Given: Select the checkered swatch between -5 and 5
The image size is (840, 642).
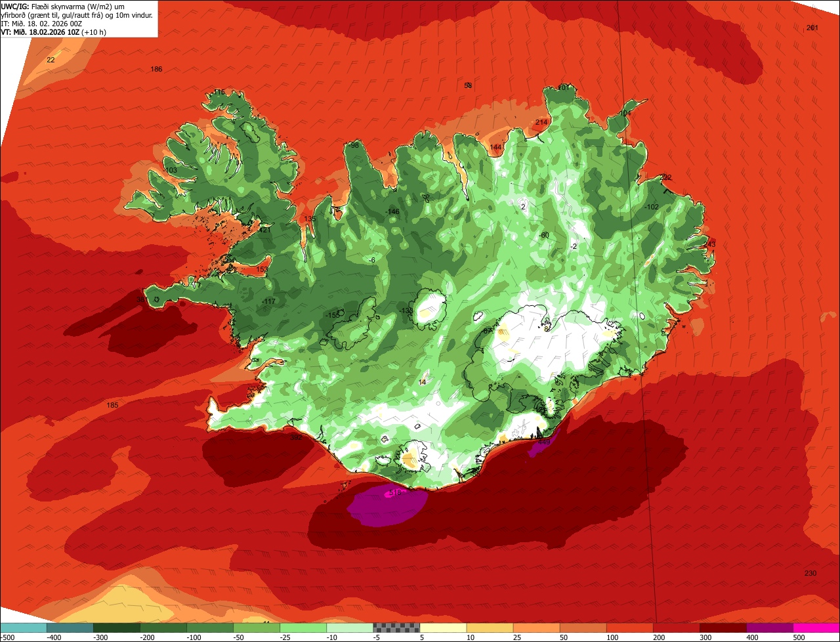Looking at the screenshot, I should point(396,628).
